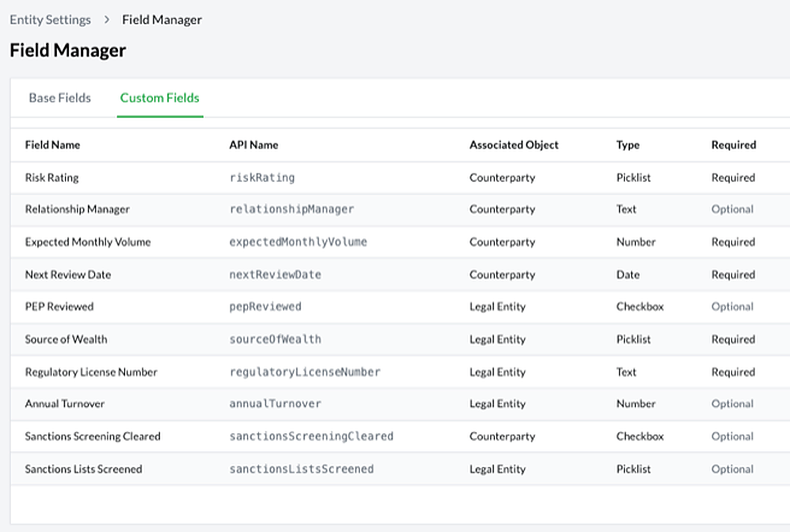Open the Regulatory License Number field

[91, 372]
